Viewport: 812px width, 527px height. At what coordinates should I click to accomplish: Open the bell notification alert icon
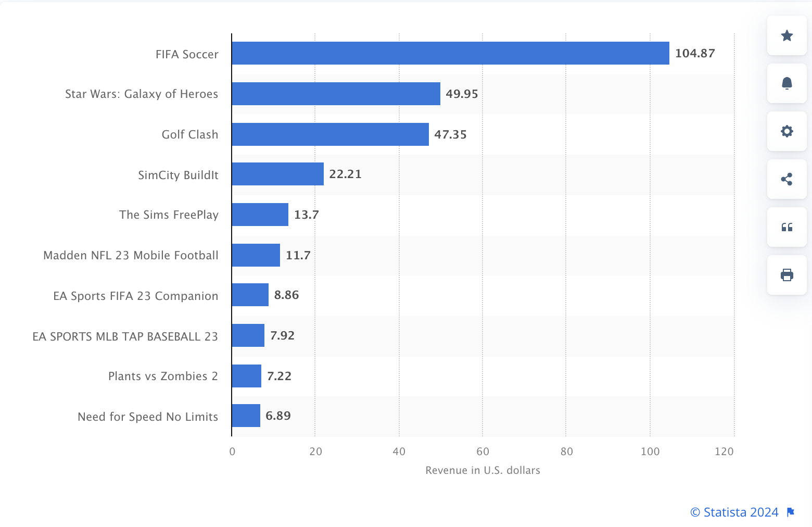coord(786,83)
